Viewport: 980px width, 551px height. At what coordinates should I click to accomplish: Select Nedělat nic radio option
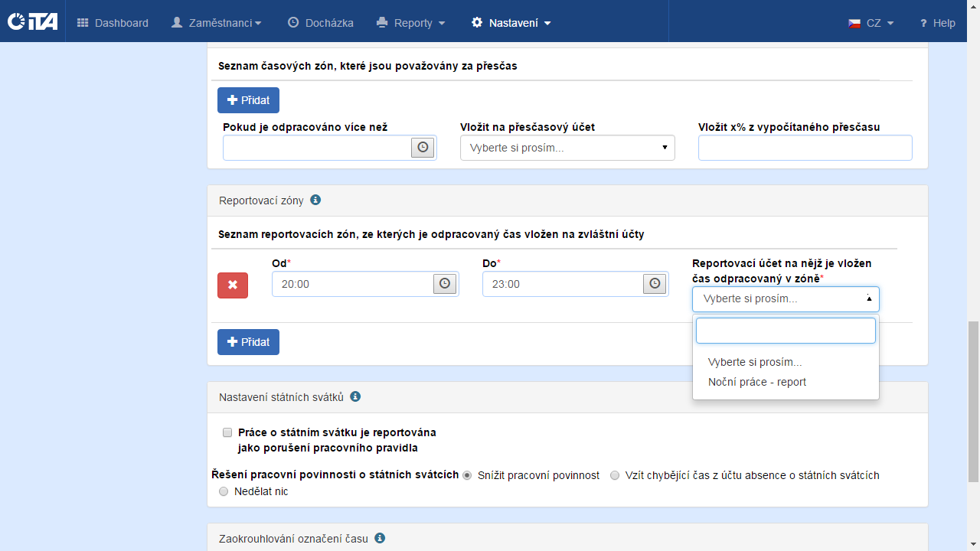[224, 491]
